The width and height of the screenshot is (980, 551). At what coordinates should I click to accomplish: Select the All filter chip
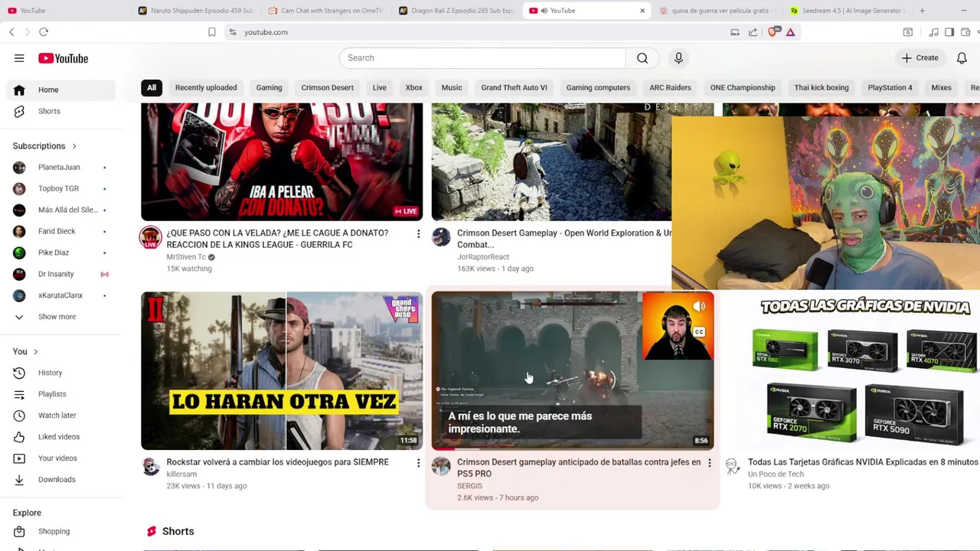(152, 87)
